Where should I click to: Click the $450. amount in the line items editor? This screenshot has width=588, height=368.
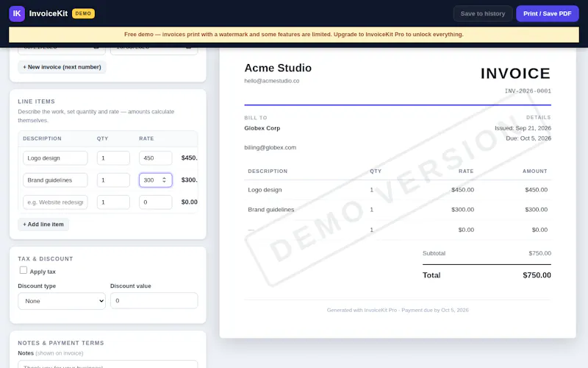(x=189, y=158)
